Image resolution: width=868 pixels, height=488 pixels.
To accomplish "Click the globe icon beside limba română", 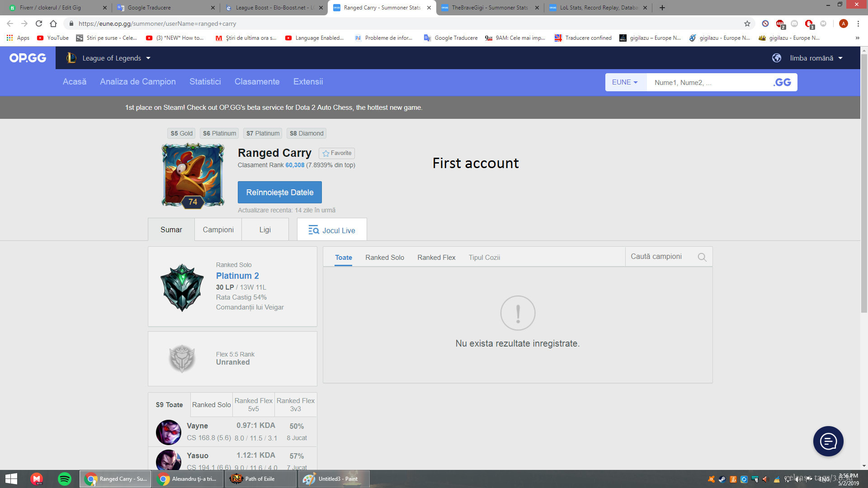I will [x=777, y=58].
